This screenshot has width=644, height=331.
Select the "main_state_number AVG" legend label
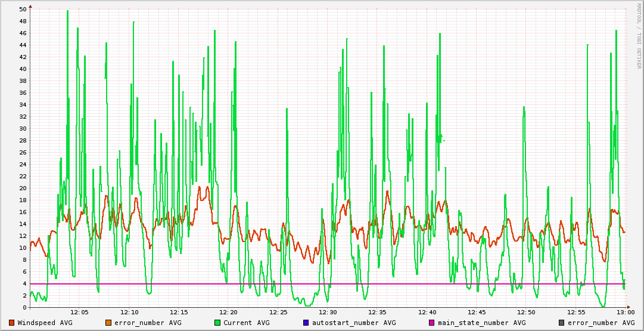(x=481, y=323)
